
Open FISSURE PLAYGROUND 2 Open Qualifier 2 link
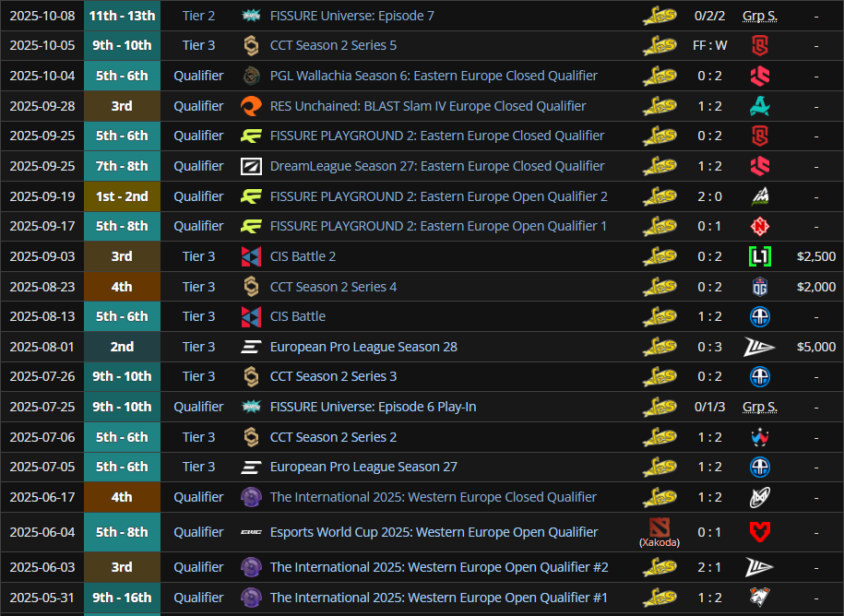438,196
